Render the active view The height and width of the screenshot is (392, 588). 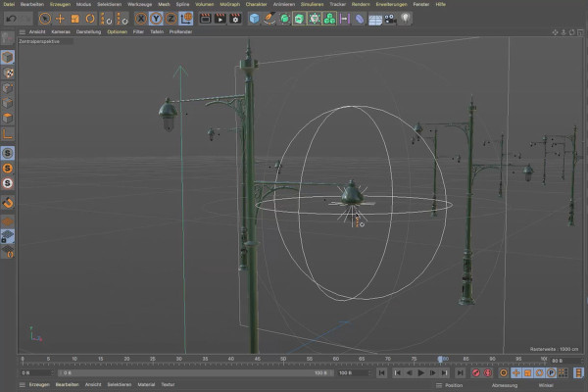click(x=205, y=19)
